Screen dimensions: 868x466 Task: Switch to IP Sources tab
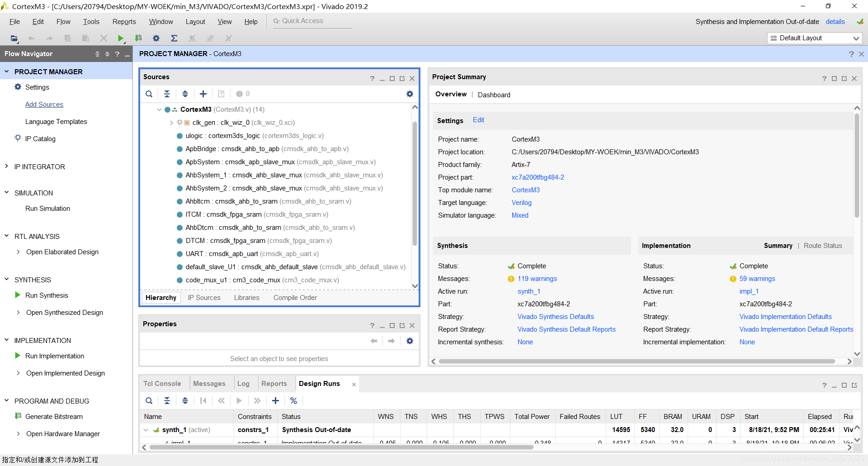204,298
